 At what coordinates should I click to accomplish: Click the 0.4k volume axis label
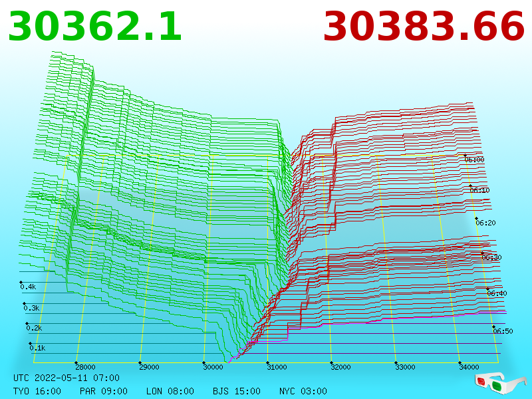point(28,287)
